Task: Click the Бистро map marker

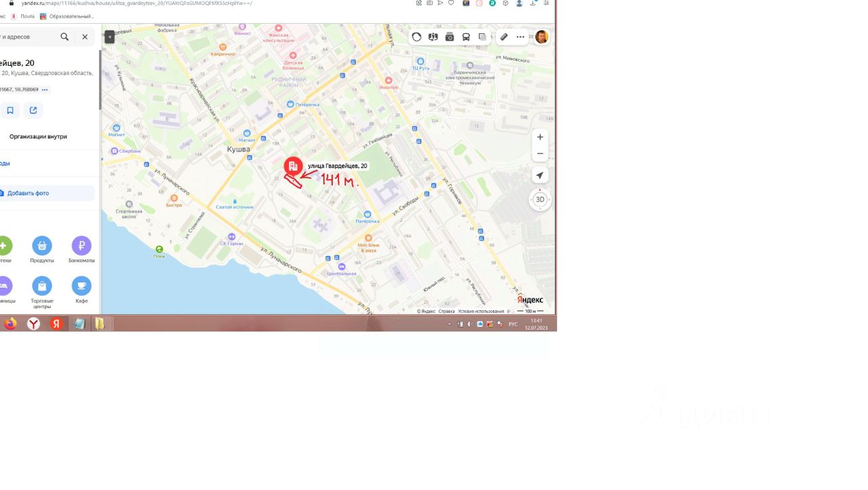Action: coord(174,198)
